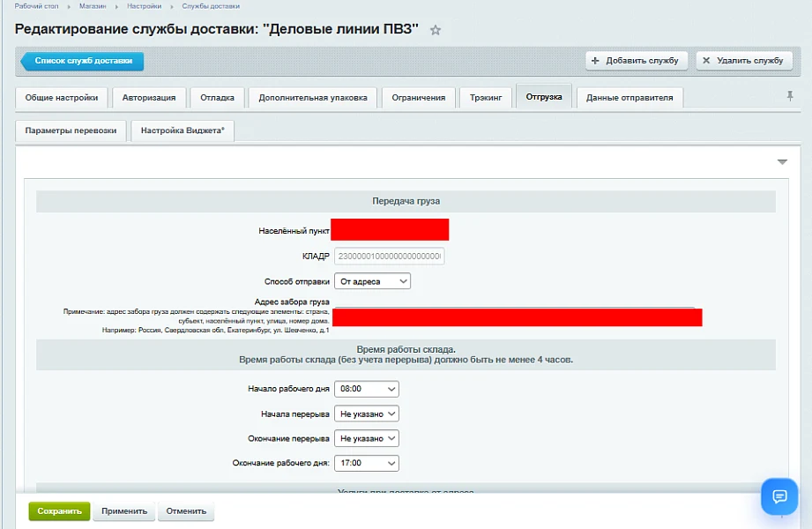812x529 pixels.
Task: Select the 'Отгрузка' tab
Action: point(544,96)
